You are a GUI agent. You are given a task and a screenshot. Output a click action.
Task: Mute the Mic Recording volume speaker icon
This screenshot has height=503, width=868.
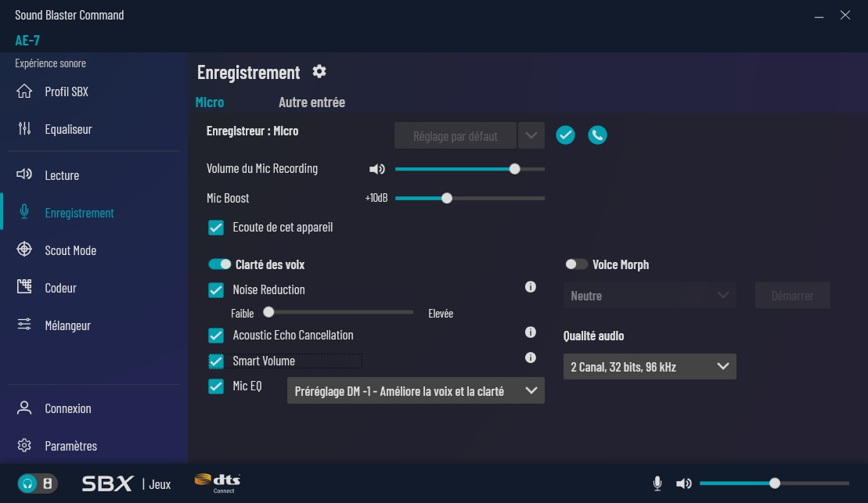click(x=377, y=169)
